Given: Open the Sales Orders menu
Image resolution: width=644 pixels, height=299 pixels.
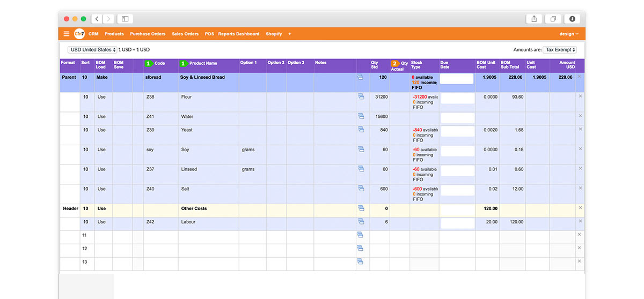Looking at the screenshot, I should point(185,34).
